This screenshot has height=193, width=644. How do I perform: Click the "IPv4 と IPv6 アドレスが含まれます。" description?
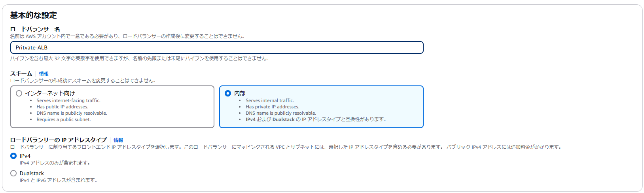[58, 180]
